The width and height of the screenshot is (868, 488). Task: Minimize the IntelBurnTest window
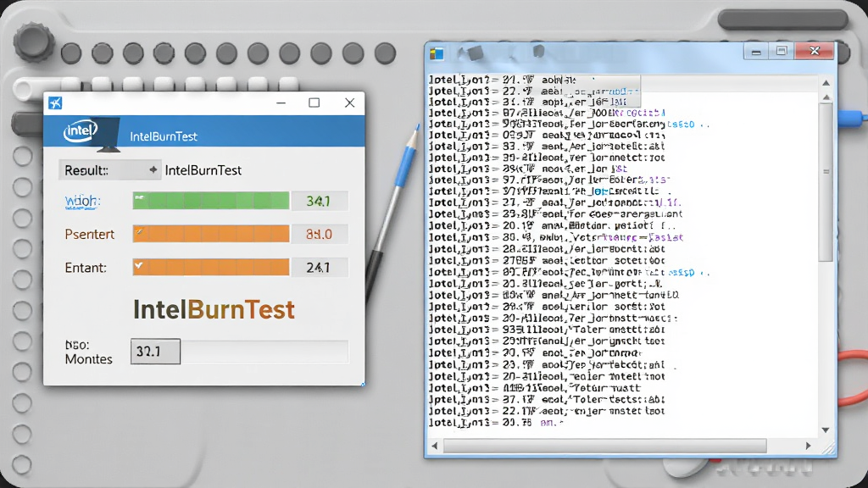(281, 103)
